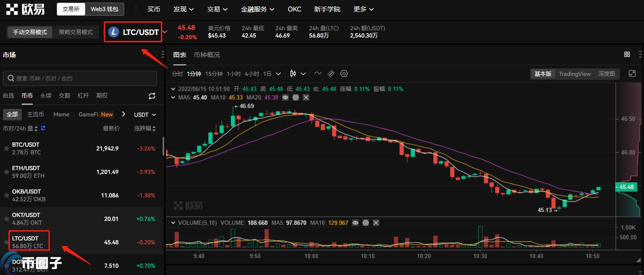Screen dimensions: 644x275
Task: Open chart style dropdown arrow
Action: [303, 74]
